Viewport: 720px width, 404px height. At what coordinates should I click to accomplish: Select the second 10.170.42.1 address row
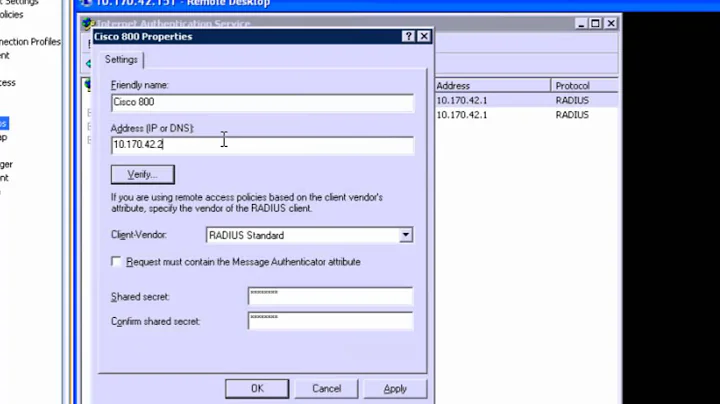(x=462, y=115)
